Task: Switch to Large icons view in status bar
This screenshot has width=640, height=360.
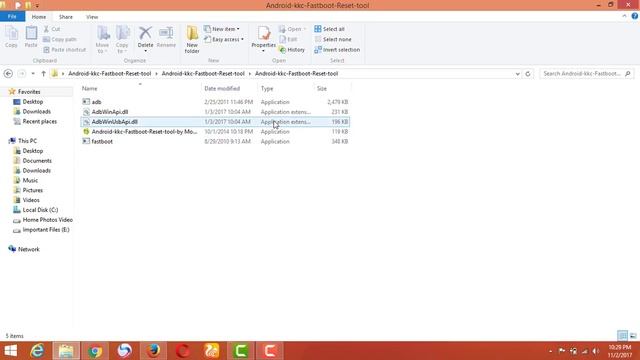Action: coord(633,336)
